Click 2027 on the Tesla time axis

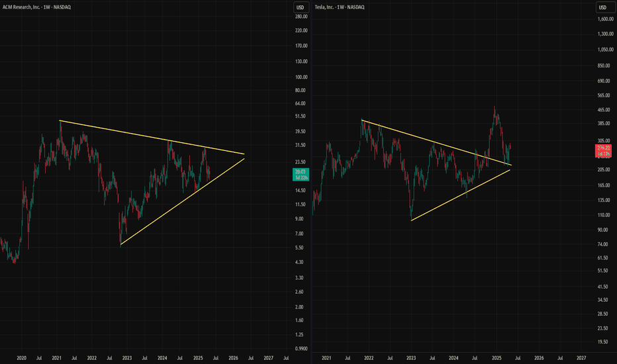point(581,358)
